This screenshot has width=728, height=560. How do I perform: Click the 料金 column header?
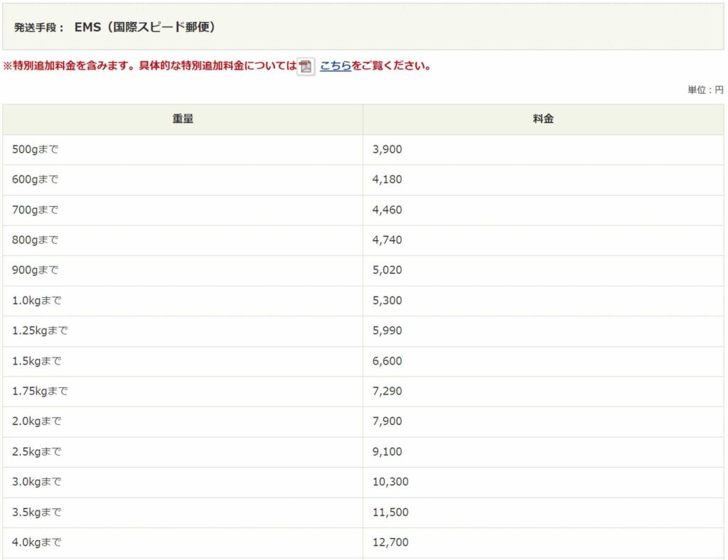(543, 119)
